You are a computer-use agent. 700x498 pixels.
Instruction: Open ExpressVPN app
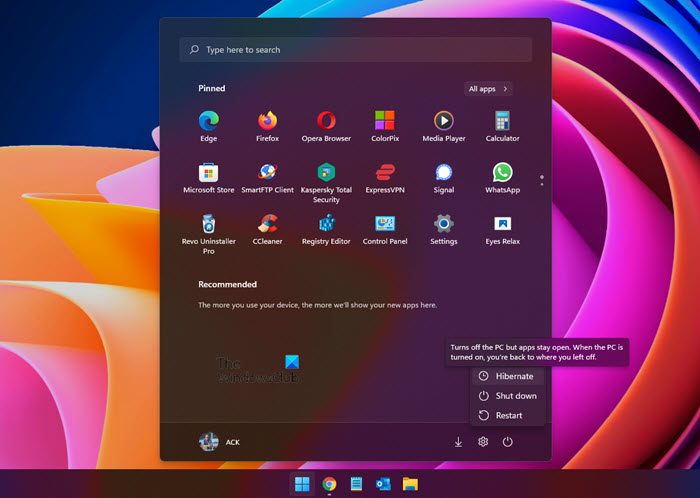click(x=385, y=178)
